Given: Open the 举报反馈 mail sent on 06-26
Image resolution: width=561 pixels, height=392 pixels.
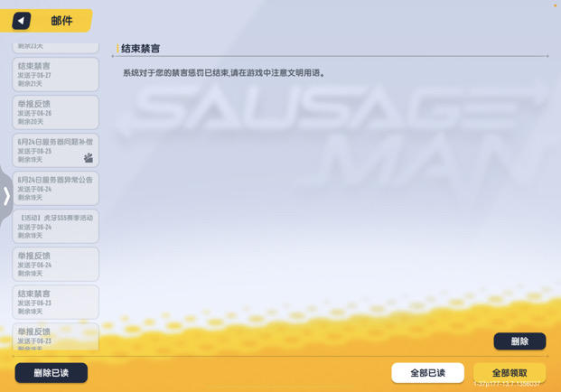Looking at the screenshot, I should [x=55, y=113].
